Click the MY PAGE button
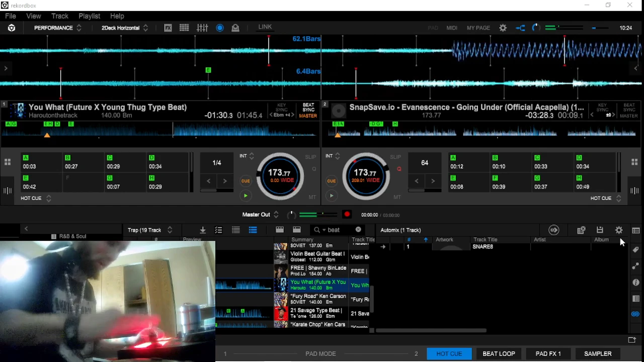The height and width of the screenshot is (362, 644). 478,28
